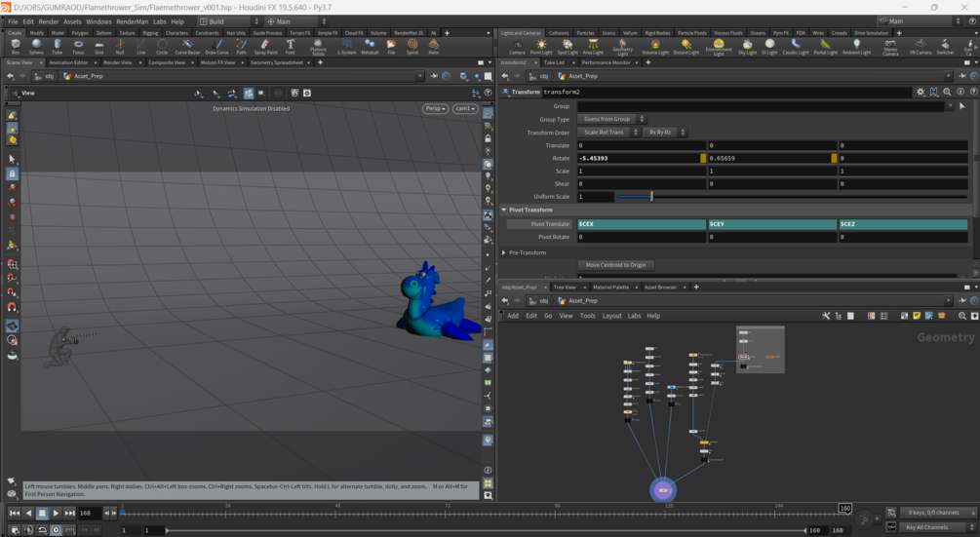Toggle the scene view pane pin
This screenshot has width=980, height=537.
[434, 76]
